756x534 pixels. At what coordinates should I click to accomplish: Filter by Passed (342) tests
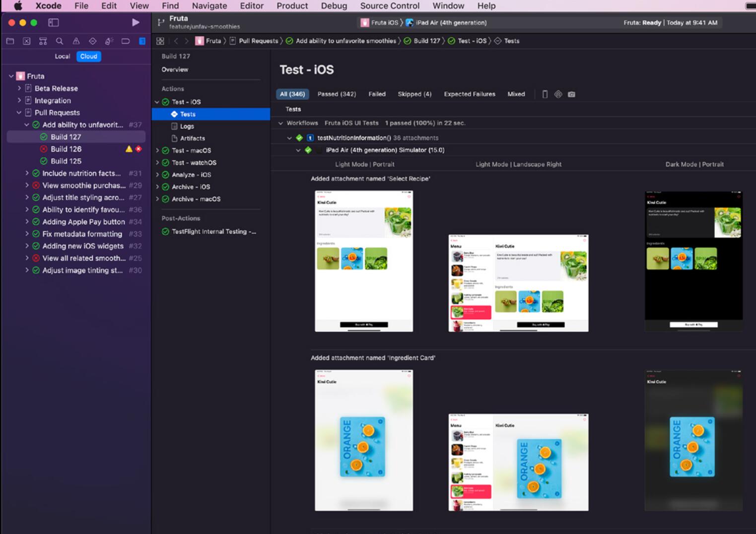point(337,94)
